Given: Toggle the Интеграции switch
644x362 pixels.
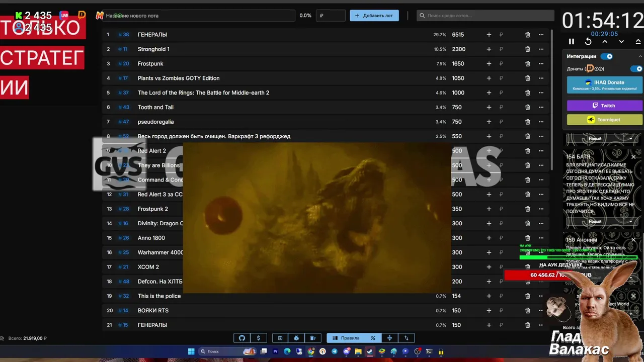Looking at the screenshot, I should point(607,56).
